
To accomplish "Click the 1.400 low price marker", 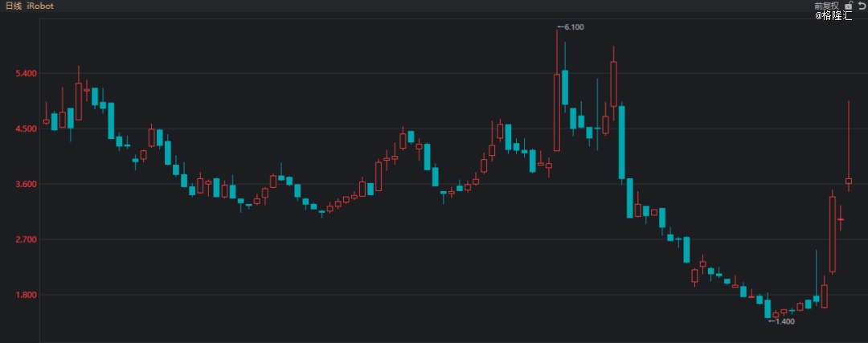I will 783,321.
